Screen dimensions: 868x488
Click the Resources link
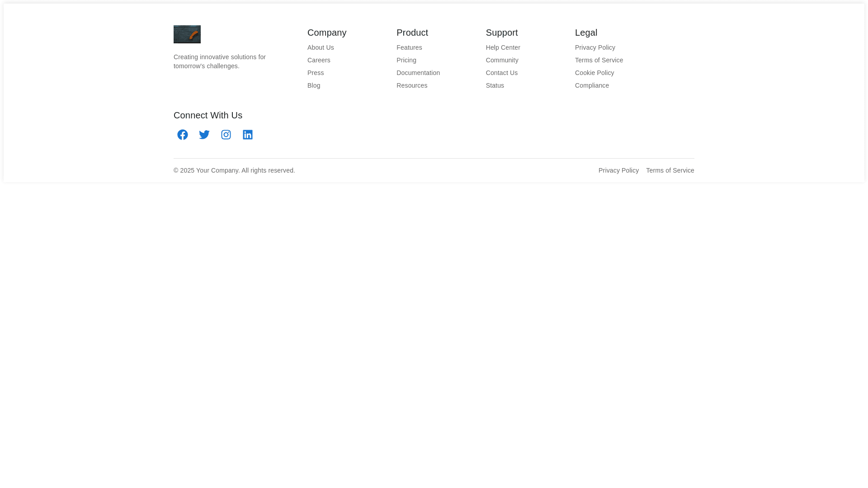point(412,85)
